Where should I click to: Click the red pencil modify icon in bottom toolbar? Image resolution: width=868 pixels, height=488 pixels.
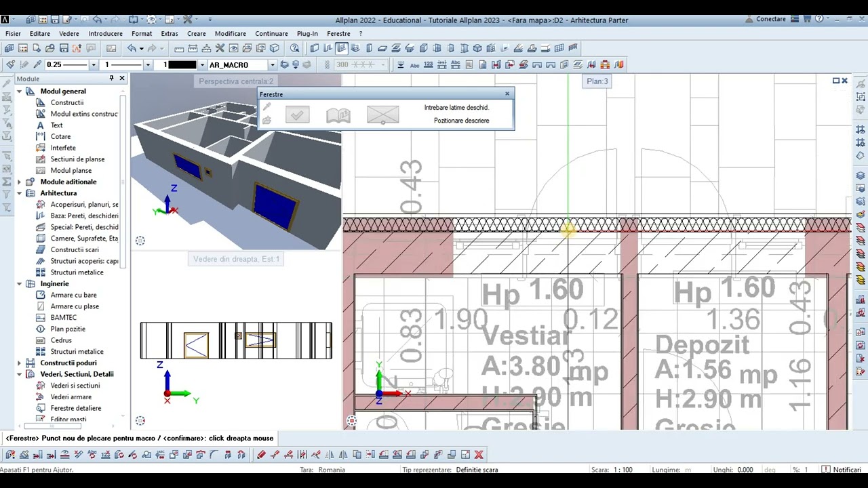[x=261, y=454]
